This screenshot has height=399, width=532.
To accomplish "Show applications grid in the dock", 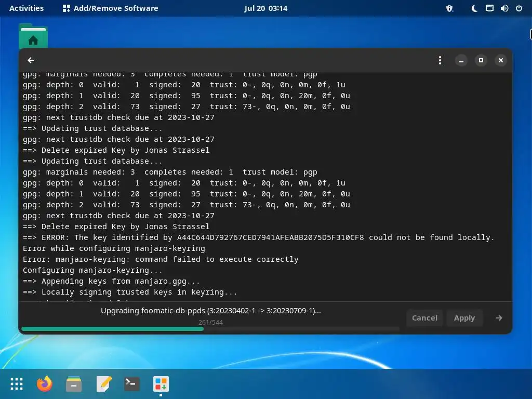I will (x=16, y=384).
